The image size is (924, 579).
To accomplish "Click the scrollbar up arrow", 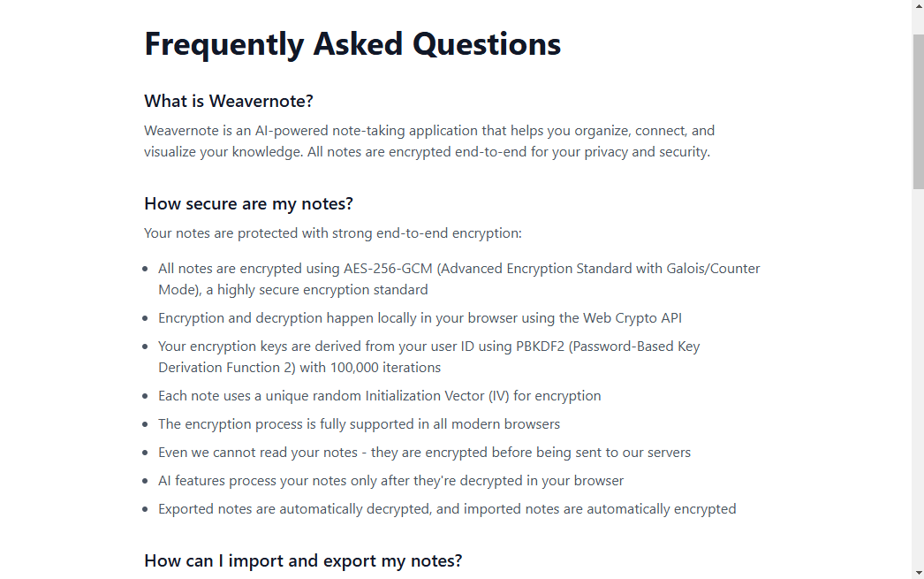I will tap(917, 6).
